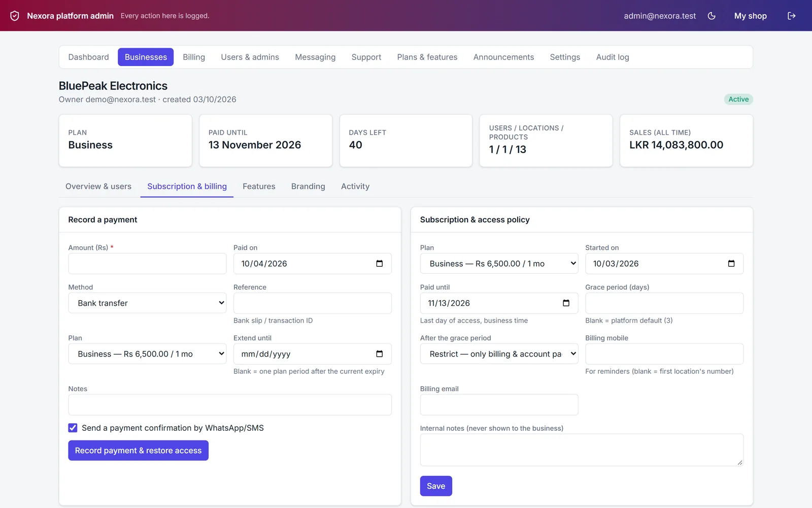The image size is (812, 508).
Task: Focus the Reference input field
Action: [x=312, y=303]
